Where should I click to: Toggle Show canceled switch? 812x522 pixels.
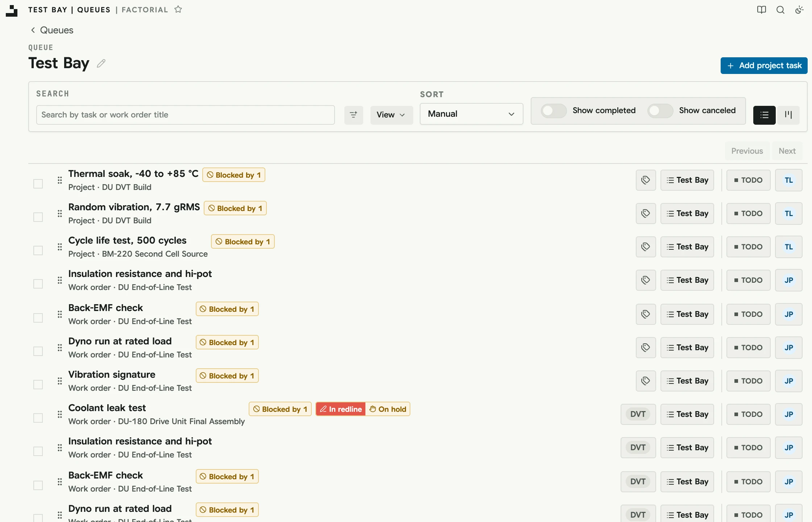tap(660, 111)
